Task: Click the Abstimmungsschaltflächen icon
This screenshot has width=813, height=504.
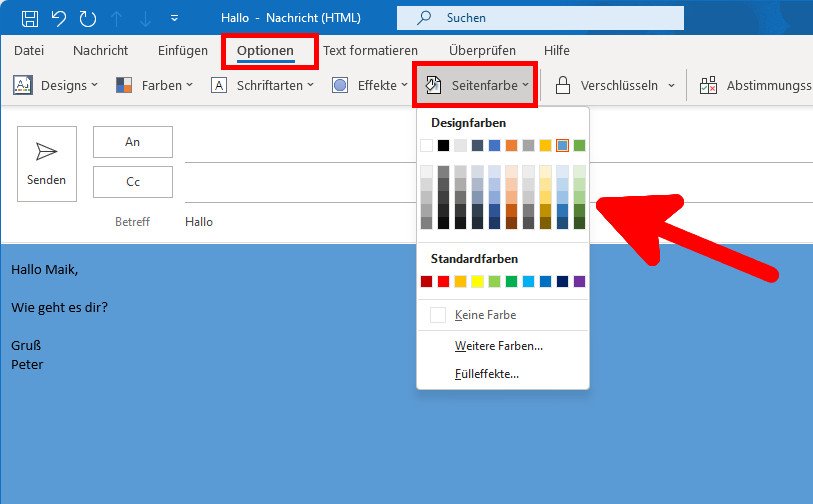Action: [x=709, y=86]
